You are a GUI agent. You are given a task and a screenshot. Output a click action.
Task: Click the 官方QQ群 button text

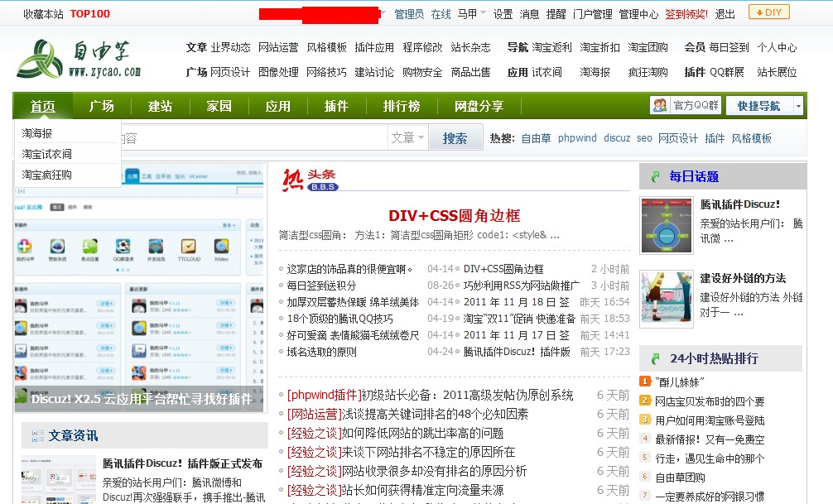point(696,105)
